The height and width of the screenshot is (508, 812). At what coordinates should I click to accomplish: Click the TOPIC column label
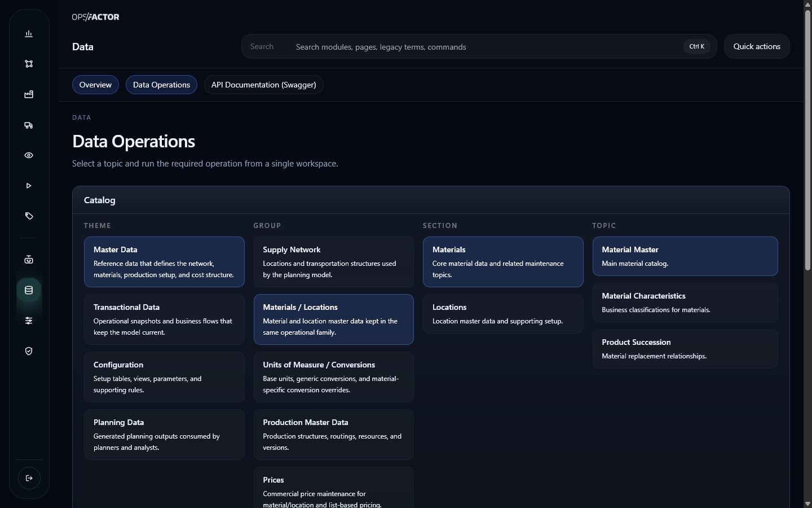pyautogui.click(x=604, y=225)
